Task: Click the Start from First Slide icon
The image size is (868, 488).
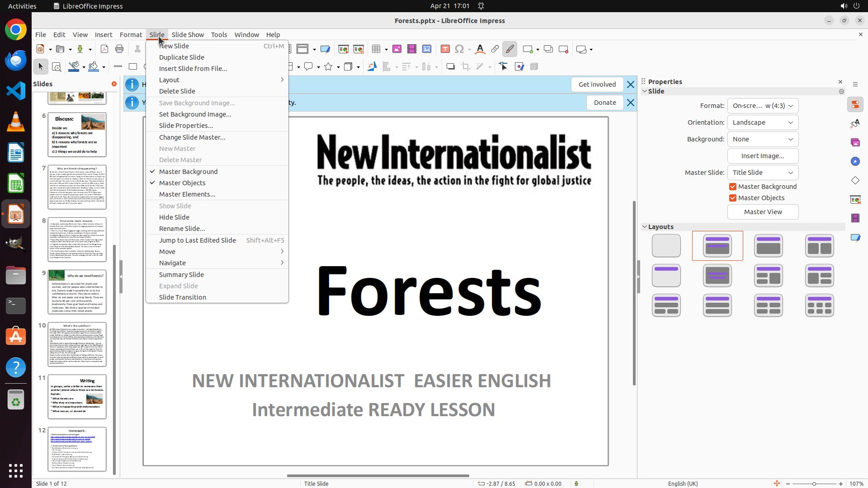Action: [x=343, y=49]
